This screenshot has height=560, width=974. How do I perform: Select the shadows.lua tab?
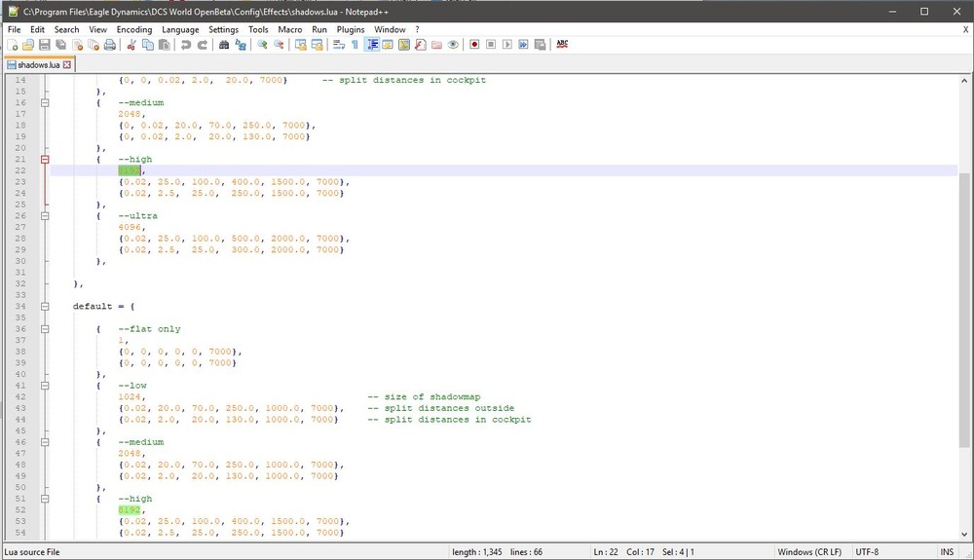[x=38, y=65]
